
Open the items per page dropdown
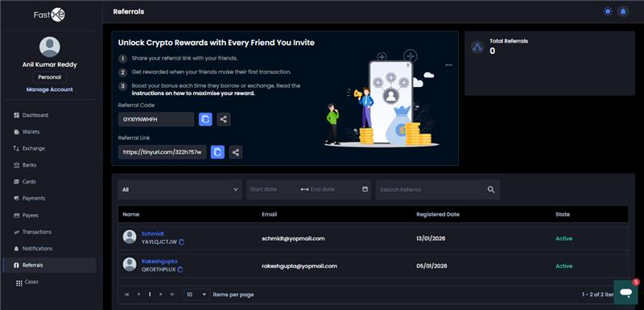tap(196, 295)
